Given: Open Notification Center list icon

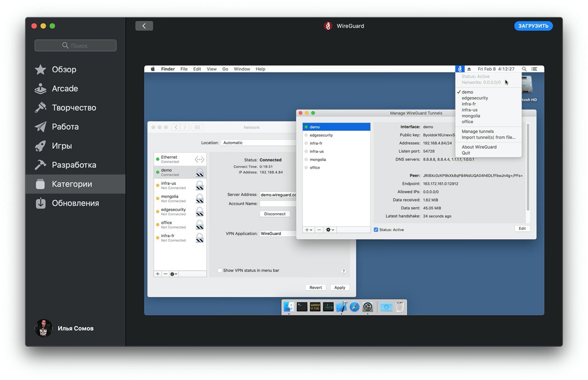Looking at the screenshot, I should click(534, 69).
